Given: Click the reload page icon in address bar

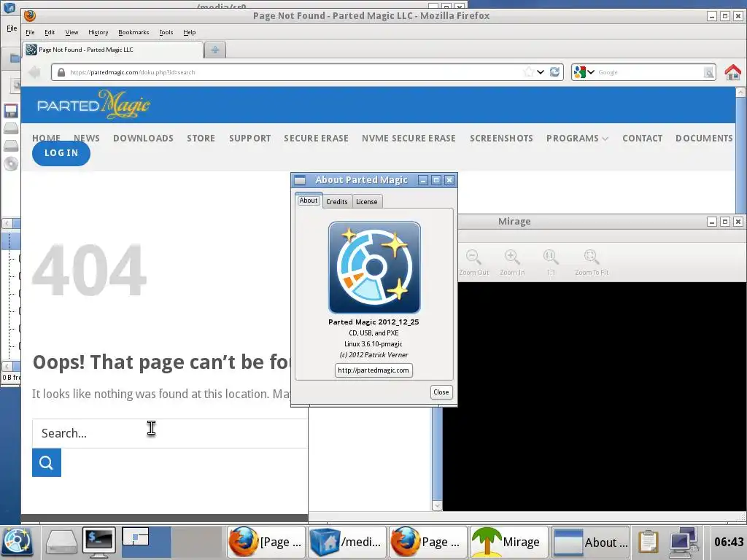Looking at the screenshot, I should (x=554, y=72).
